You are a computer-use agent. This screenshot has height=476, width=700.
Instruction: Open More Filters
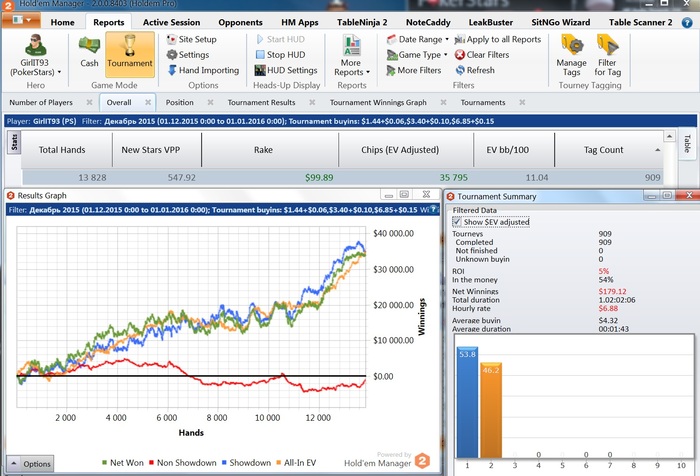pos(413,70)
